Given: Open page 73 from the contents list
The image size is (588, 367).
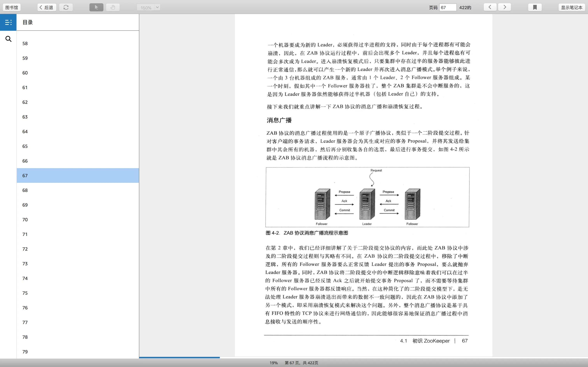Looking at the screenshot, I should 25,264.
